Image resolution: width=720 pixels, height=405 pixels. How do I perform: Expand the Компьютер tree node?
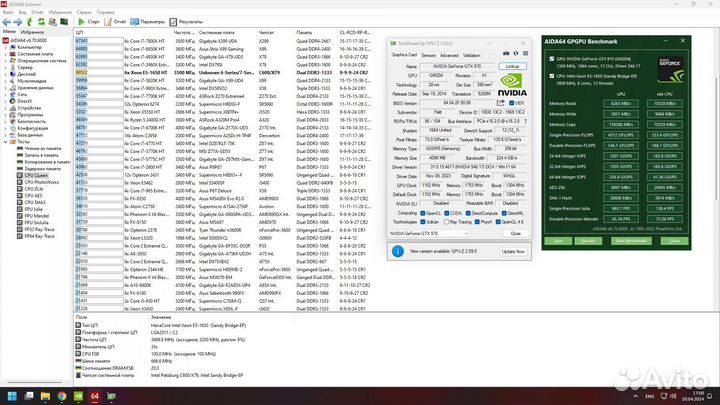coord(6,47)
